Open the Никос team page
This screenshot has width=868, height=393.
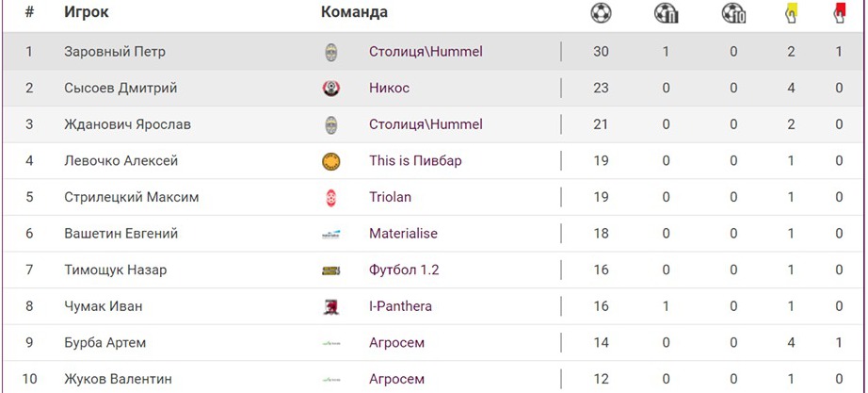coord(389,89)
